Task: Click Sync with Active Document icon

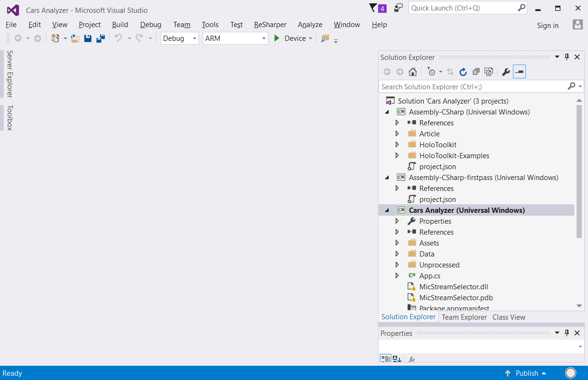Action: pos(450,72)
